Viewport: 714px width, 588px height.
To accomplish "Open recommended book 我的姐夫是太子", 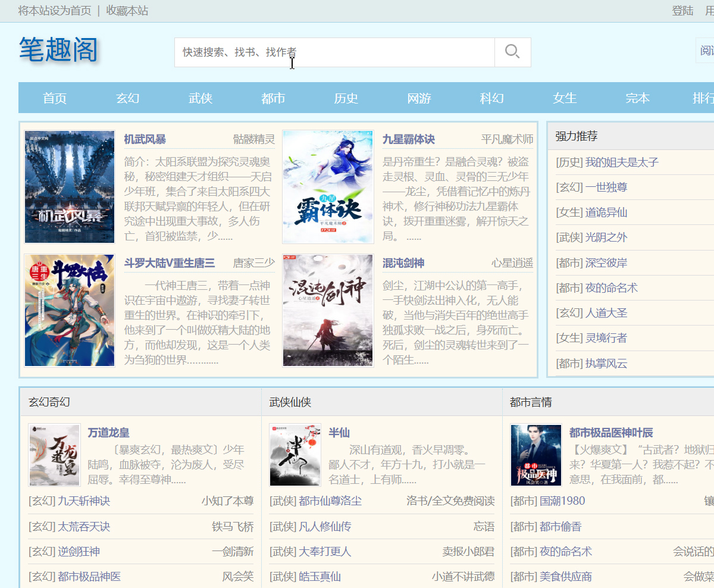I will (621, 162).
